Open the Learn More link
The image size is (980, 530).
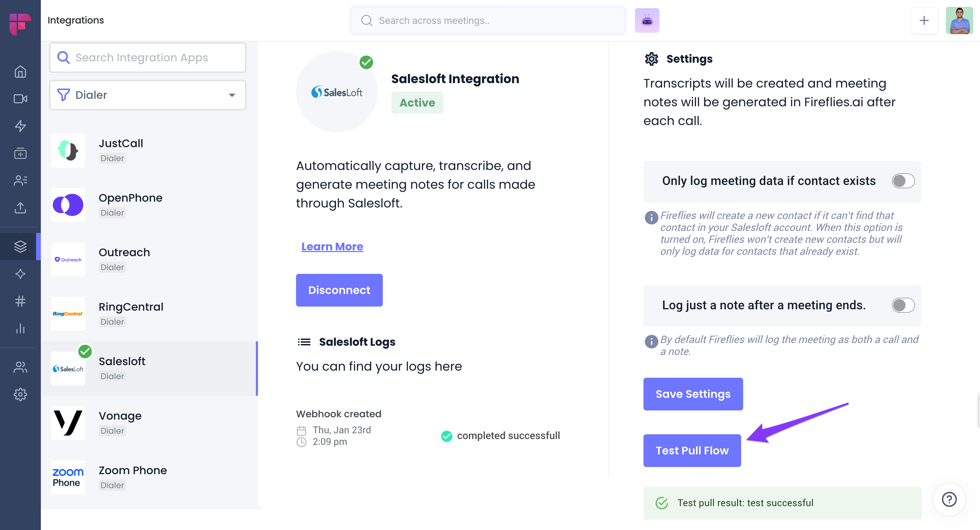(332, 246)
